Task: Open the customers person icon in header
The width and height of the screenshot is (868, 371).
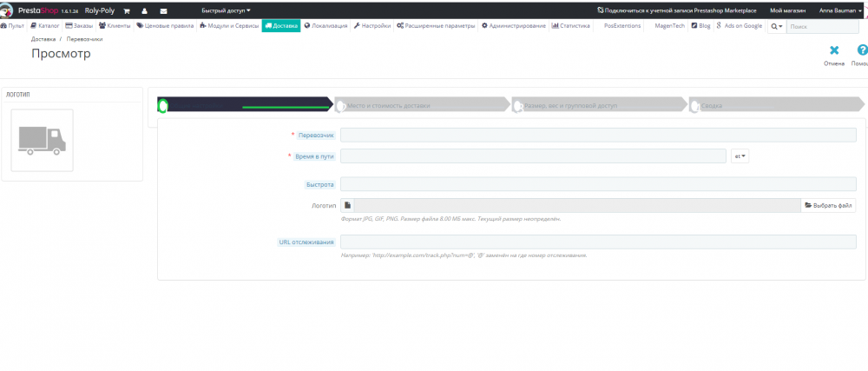Action: pyautogui.click(x=144, y=10)
